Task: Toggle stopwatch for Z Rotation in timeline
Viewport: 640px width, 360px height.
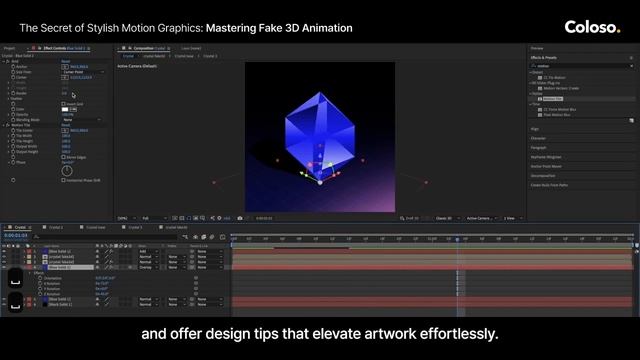Action: click(40, 294)
